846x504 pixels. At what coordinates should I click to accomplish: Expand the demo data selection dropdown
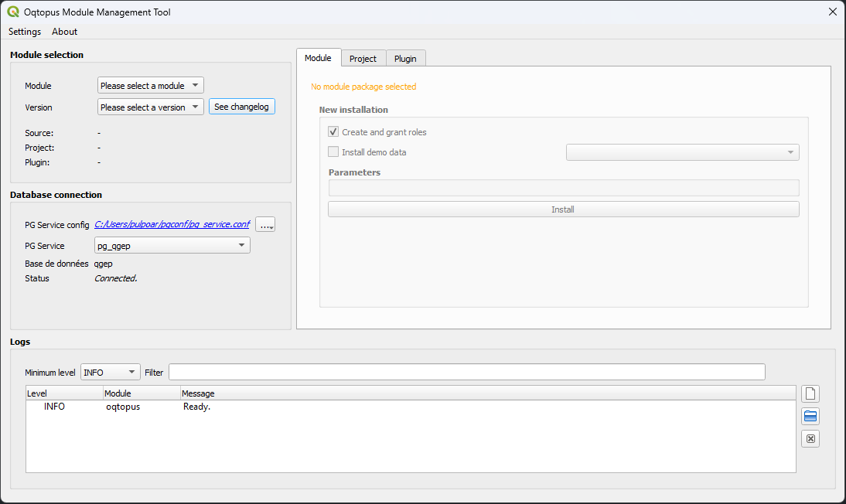pyautogui.click(x=682, y=152)
